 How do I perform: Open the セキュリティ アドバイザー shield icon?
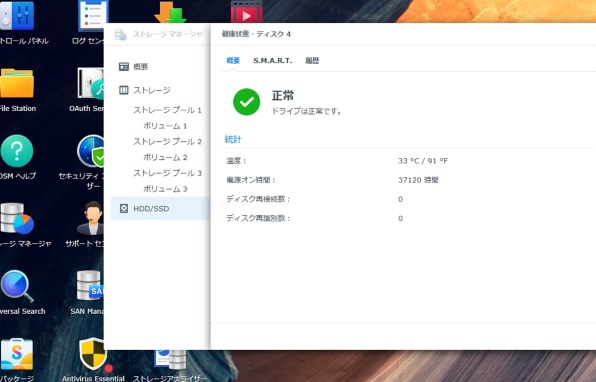[x=90, y=151]
